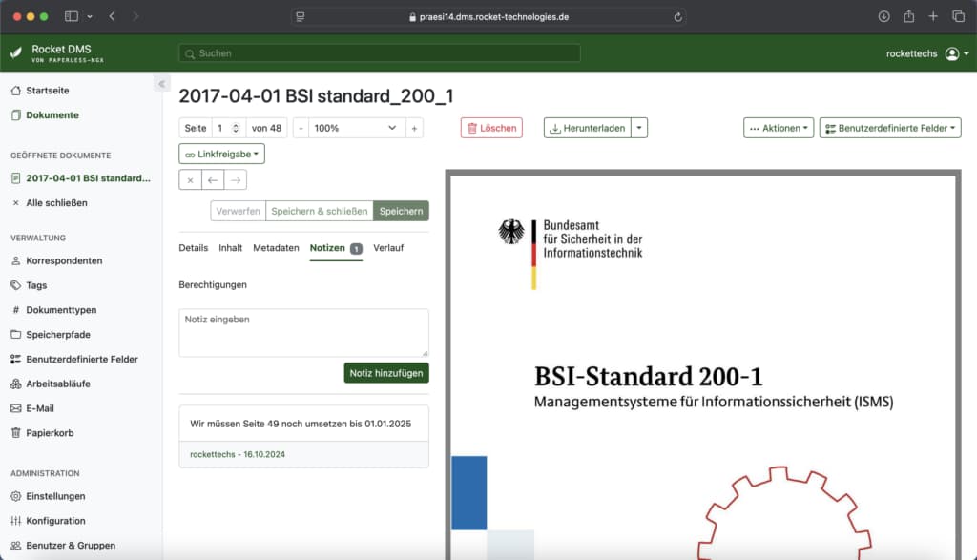
Task: Open the Linkfreigabe dropdown
Action: [221, 154]
